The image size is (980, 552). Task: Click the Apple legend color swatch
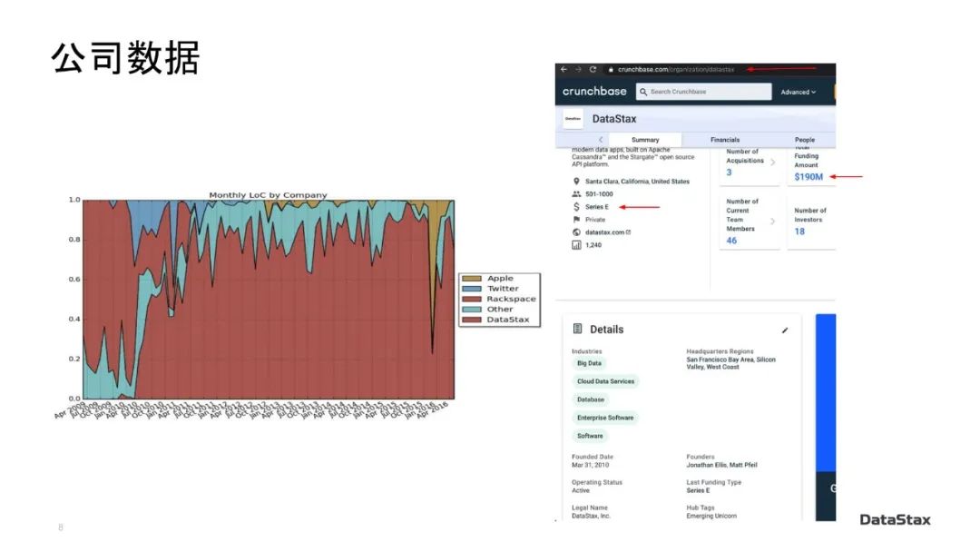coord(471,278)
